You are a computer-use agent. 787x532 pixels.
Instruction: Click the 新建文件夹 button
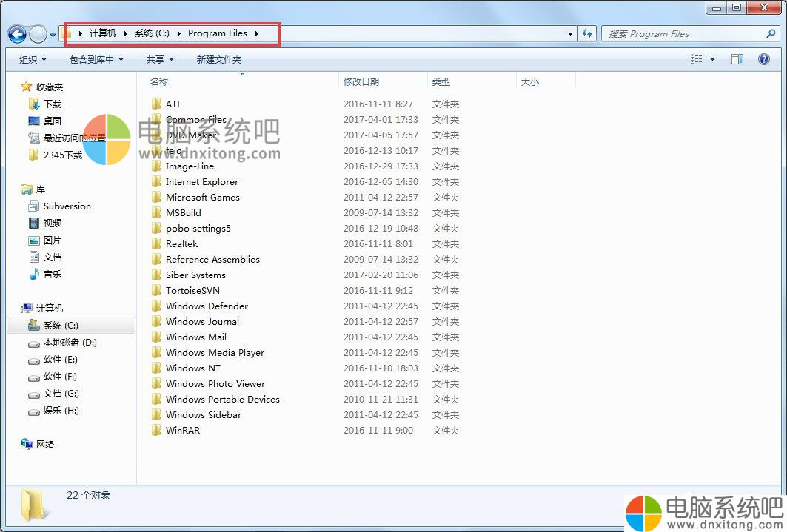pos(219,60)
